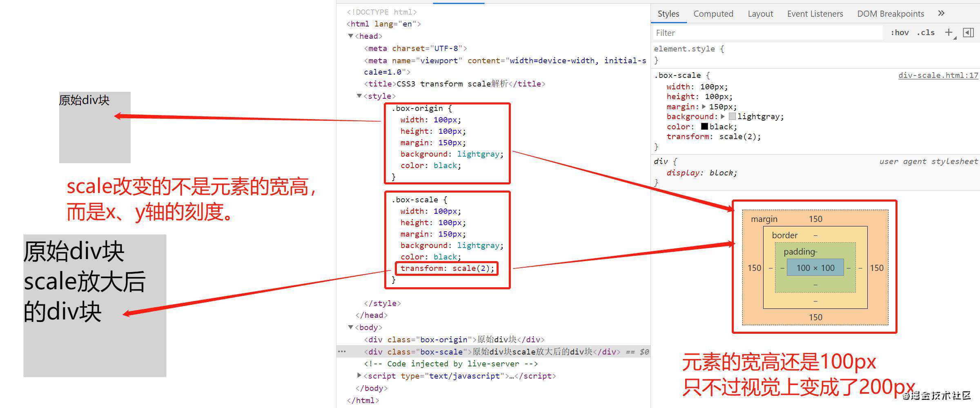This screenshot has height=408, width=980.
Task: Click the closing </head> tag row
Action: pyautogui.click(x=371, y=315)
